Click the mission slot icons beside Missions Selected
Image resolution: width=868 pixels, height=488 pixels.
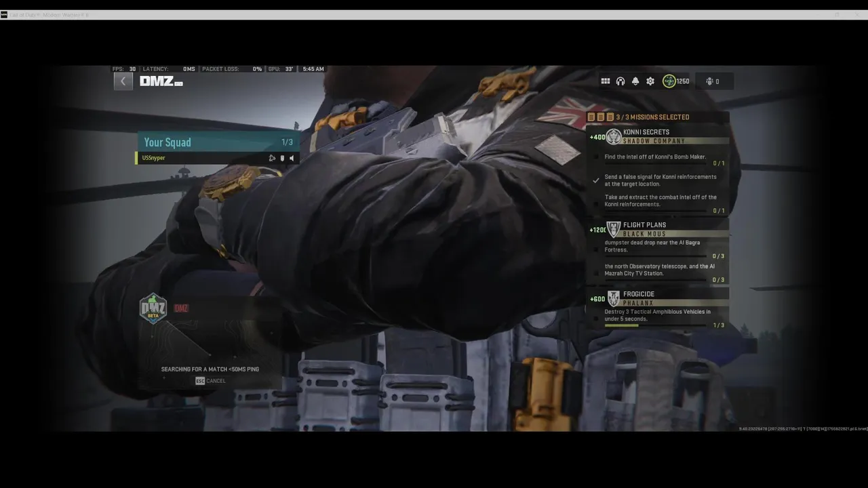pyautogui.click(x=601, y=117)
